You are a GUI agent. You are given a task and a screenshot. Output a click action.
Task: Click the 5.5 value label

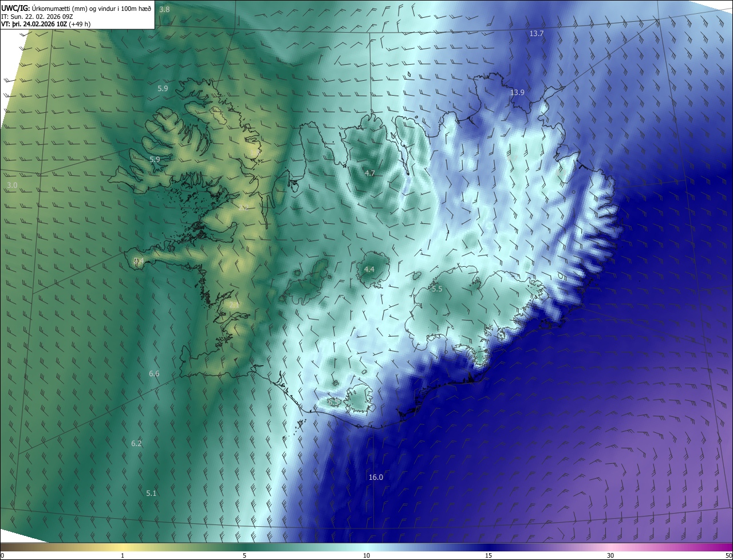pos(438,289)
